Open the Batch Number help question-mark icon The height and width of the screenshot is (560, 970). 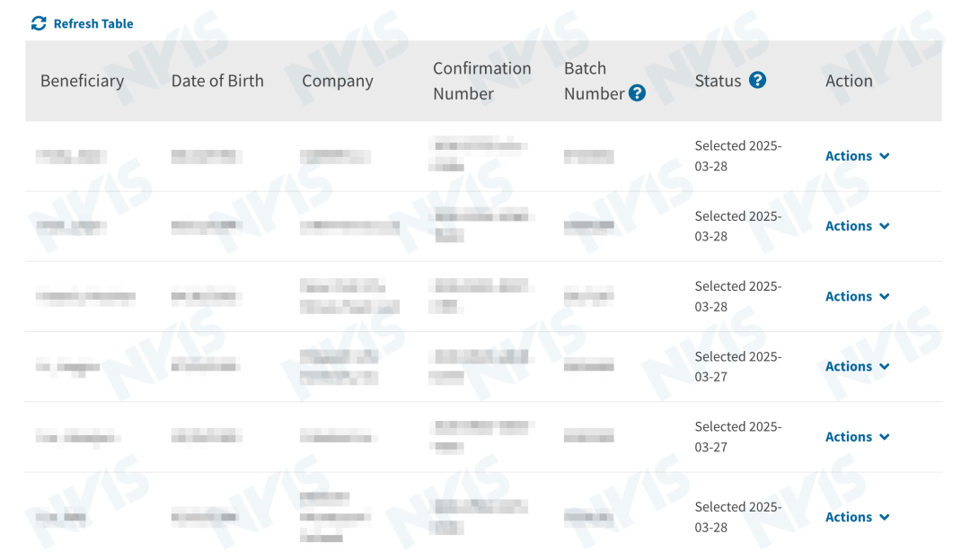(x=638, y=93)
